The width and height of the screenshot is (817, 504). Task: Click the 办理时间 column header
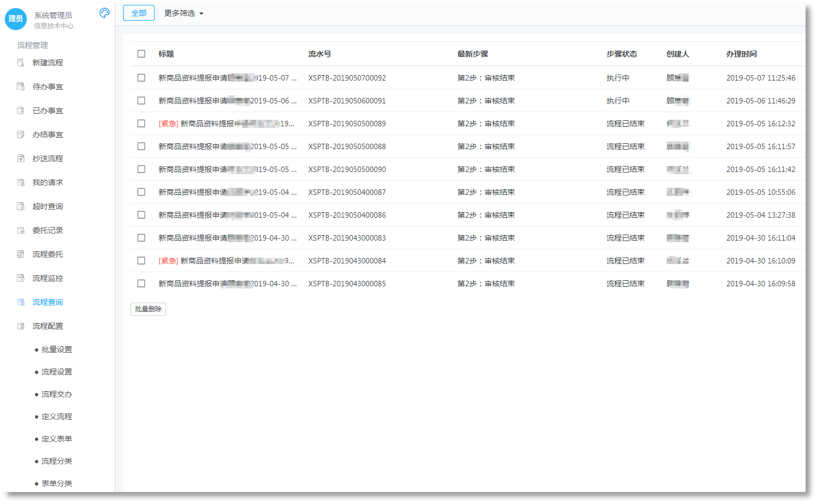pyautogui.click(x=741, y=54)
